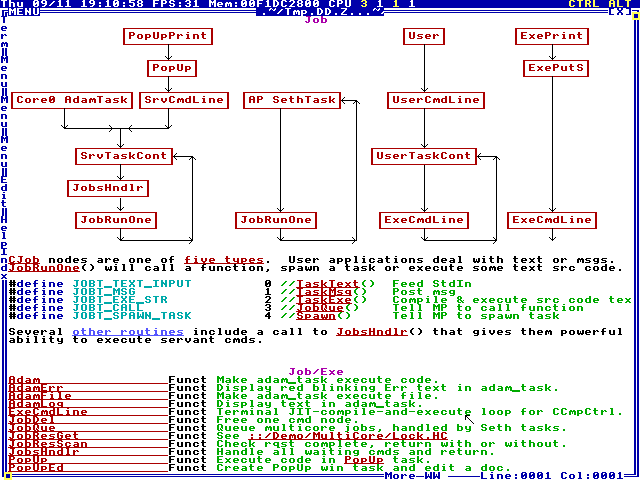Click the Line:0001 status indicator

click(516, 476)
